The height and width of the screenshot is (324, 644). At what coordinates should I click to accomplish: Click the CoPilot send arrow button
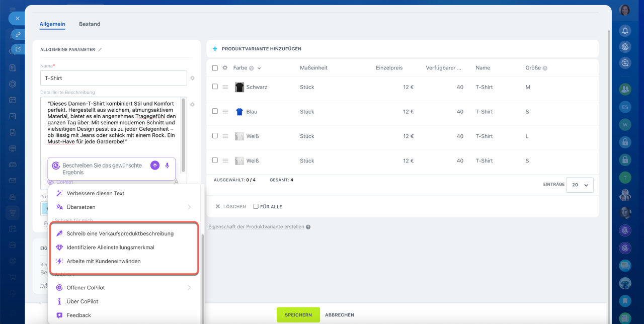click(155, 166)
